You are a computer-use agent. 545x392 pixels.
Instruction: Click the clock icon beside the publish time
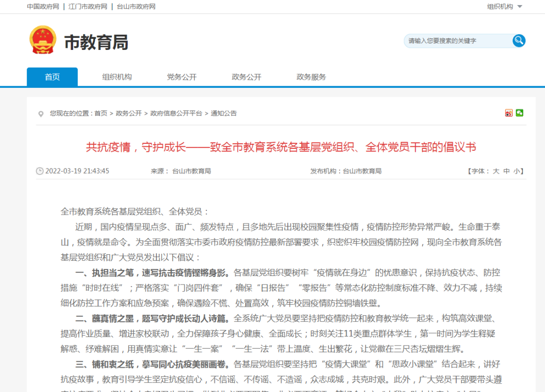pyautogui.click(x=40, y=171)
